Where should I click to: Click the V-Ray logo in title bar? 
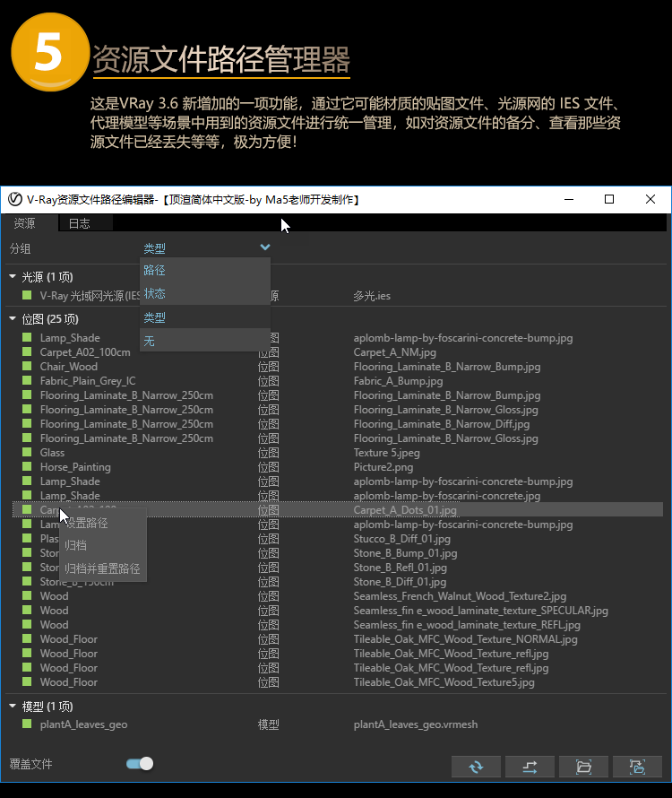coord(14,199)
